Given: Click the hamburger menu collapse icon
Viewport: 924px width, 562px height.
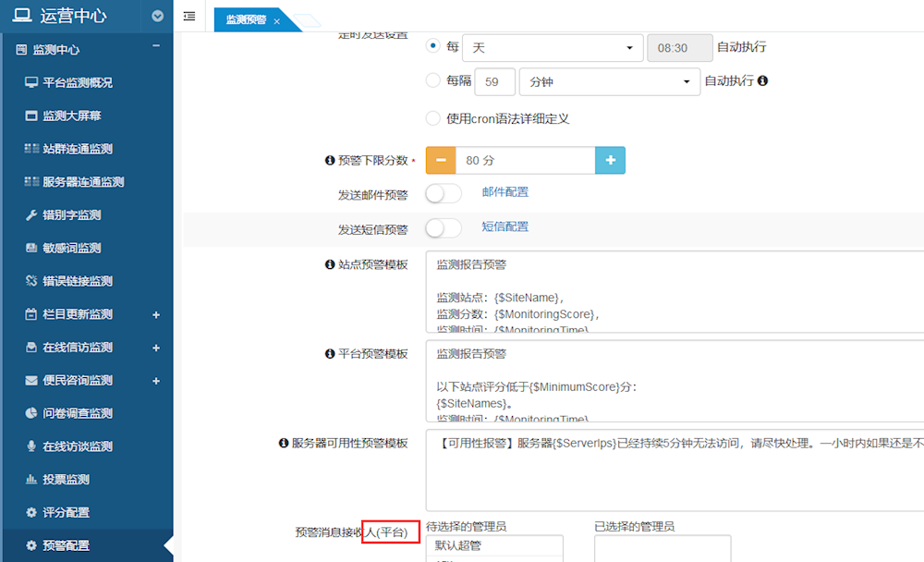Looking at the screenshot, I should (189, 17).
